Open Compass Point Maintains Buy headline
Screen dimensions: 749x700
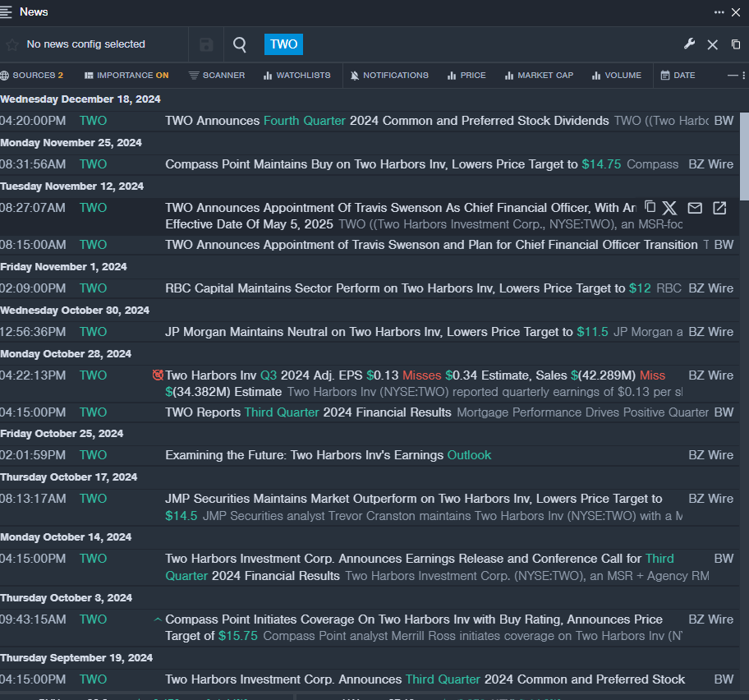(393, 164)
